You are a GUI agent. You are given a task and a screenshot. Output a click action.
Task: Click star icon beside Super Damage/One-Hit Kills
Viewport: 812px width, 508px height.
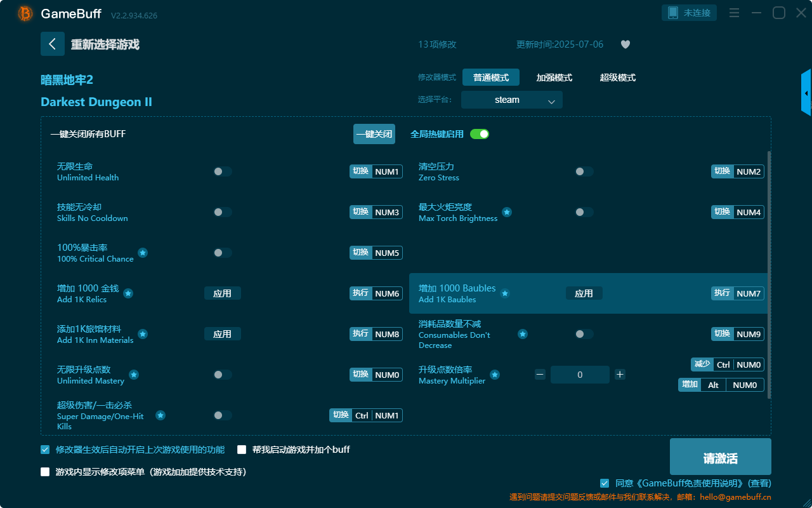pyautogui.click(x=160, y=415)
